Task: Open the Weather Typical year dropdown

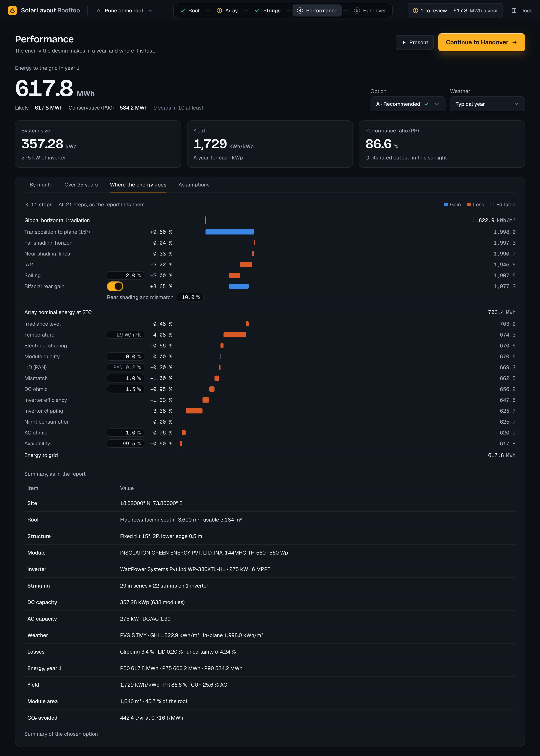Action: (x=487, y=104)
